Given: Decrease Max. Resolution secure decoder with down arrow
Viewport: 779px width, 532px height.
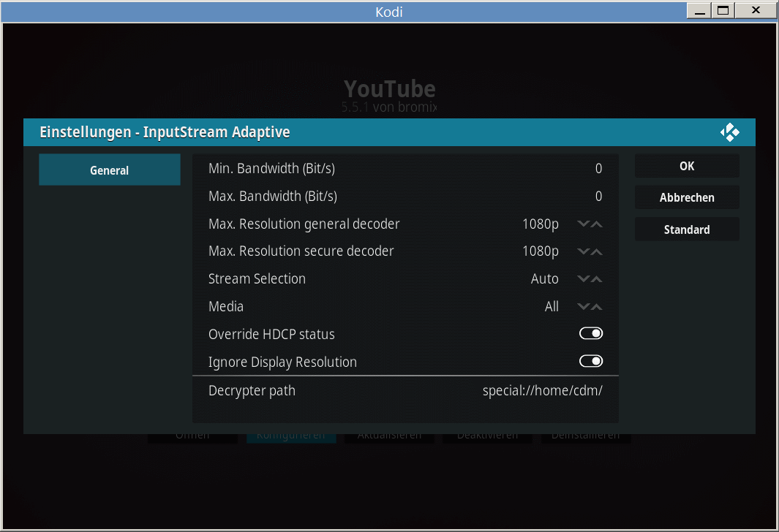Looking at the screenshot, I should 583,251.
